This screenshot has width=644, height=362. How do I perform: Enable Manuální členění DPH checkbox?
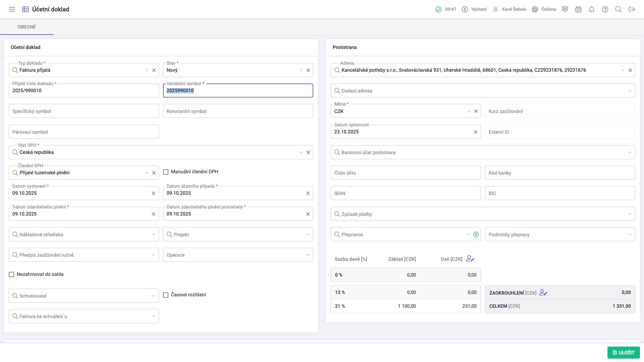(166, 172)
